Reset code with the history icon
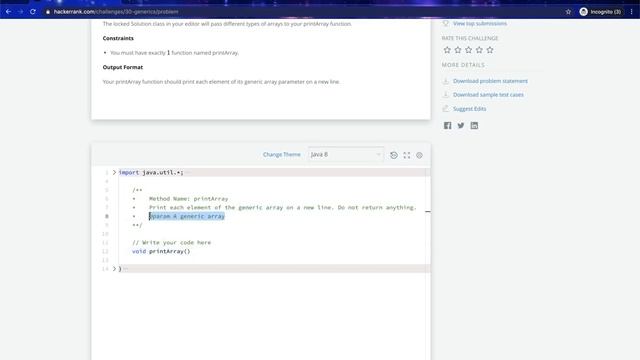This screenshot has height=360, width=640. tap(394, 155)
